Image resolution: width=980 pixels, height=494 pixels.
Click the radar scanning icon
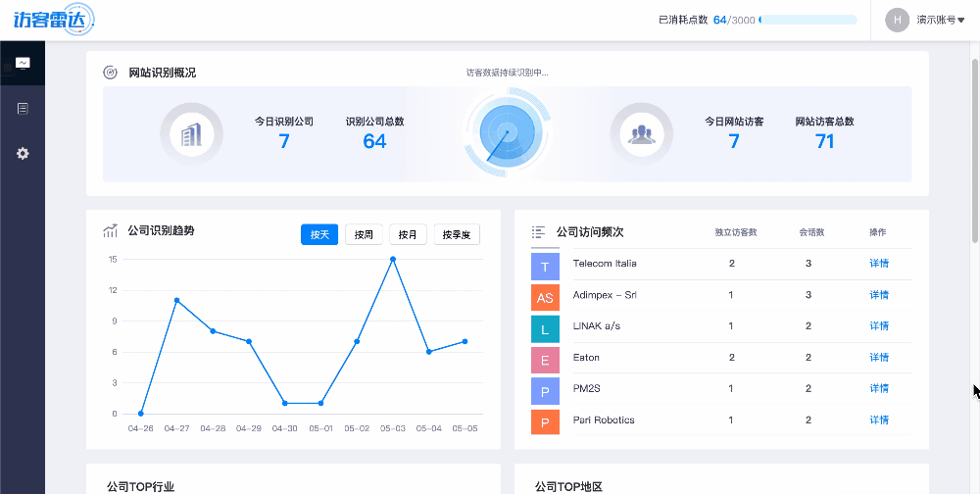pyautogui.click(x=506, y=133)
